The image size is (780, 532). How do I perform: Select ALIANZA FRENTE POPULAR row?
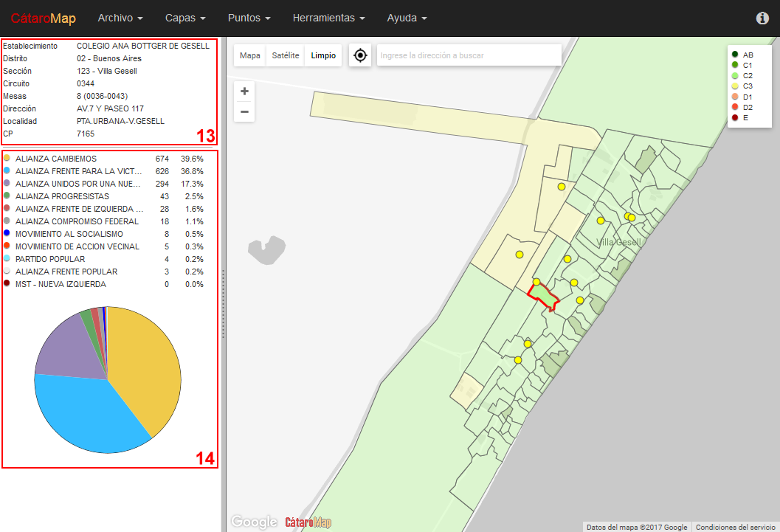tap(105, 272)
